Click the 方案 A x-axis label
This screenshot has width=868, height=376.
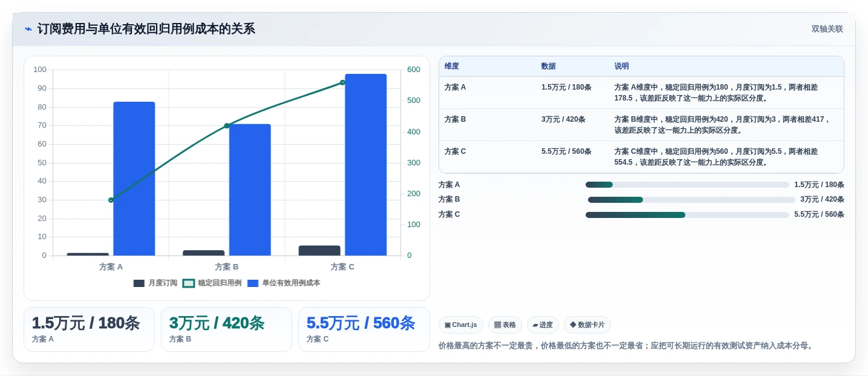tap(111, 266)
